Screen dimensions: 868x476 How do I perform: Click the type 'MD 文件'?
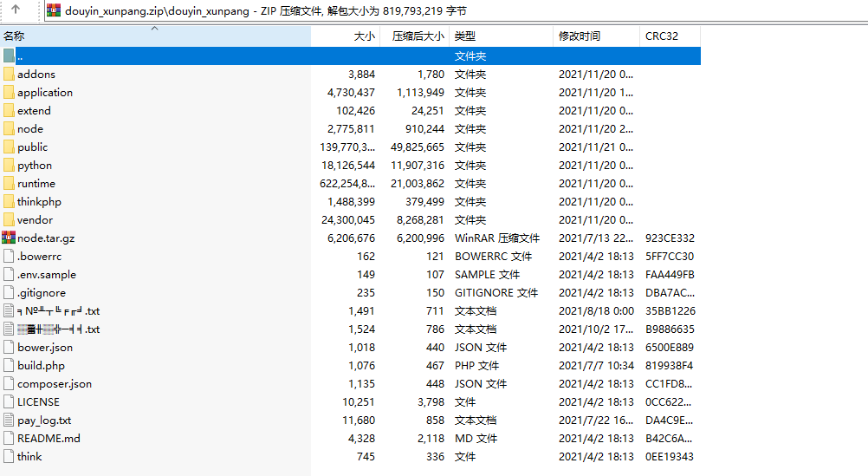tap(476, 439)
